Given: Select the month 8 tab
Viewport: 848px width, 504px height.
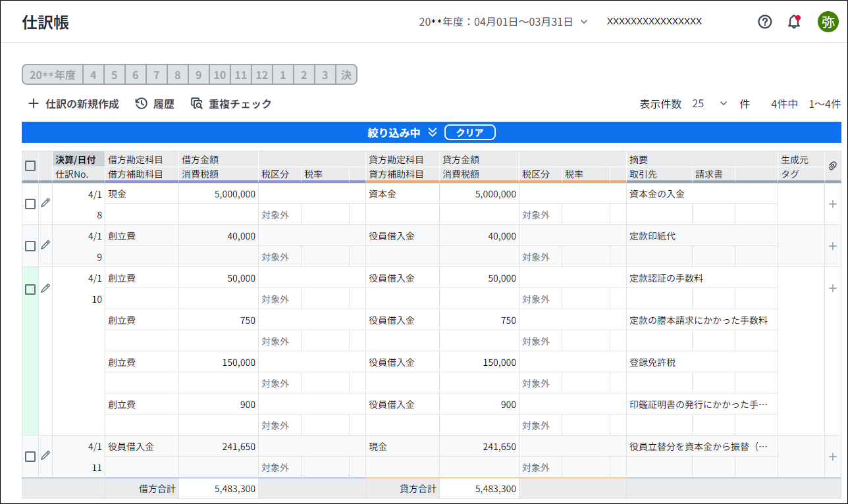Looking at the screenshot, I should [x=177, y=75].
